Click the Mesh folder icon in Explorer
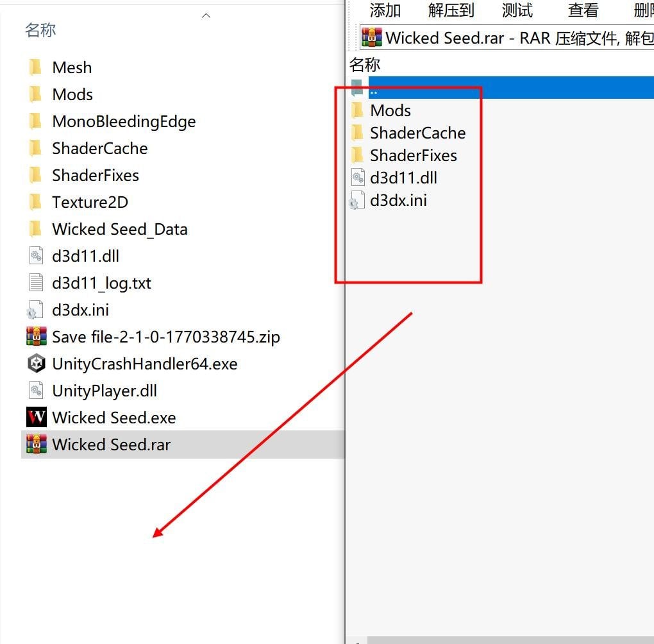The image size is (654, 644). (35, 67)
